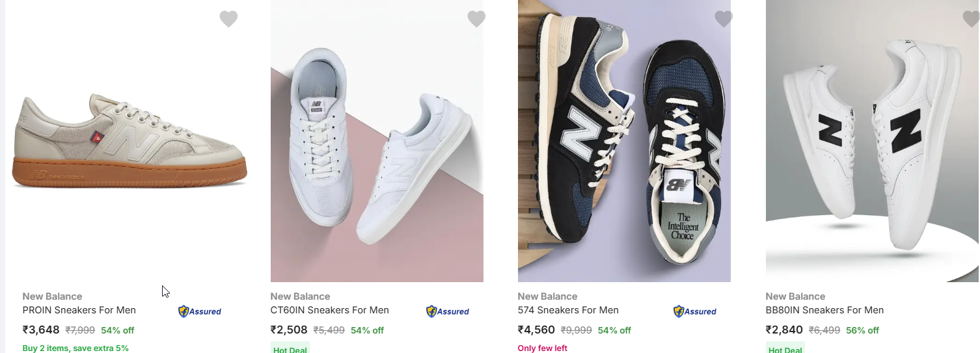This screenshot has height=353, width=980.
Task: Open 574 Sneakers For Men title link
Action: point(568,310)
